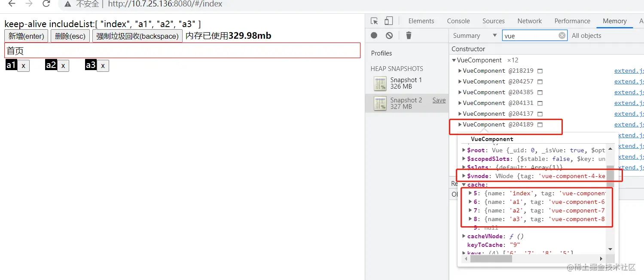Click the 删除(esc) button
The height and width of the screenshot is (280, 644).
click(70, 36)
